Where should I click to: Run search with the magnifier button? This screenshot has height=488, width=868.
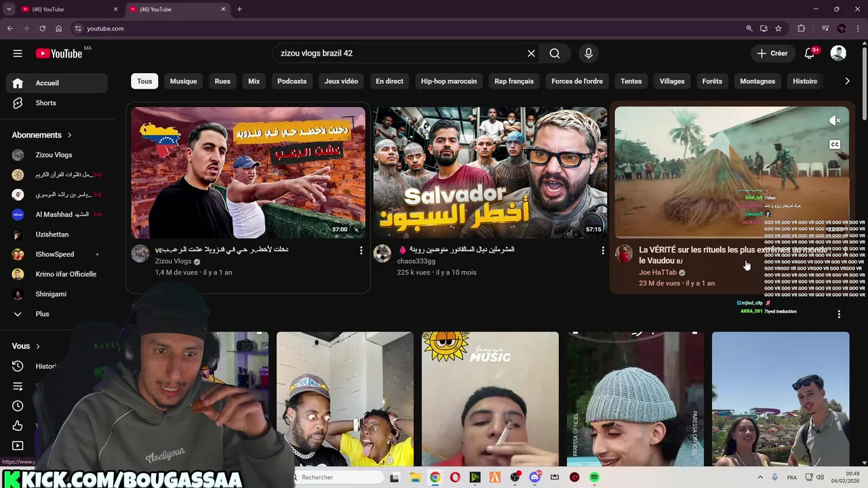click(555, 54)
